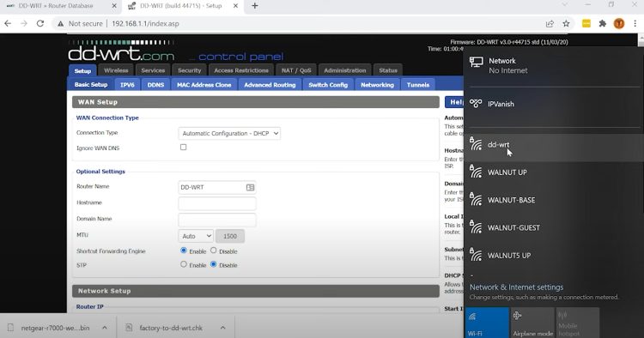Select the WALNUT5 UP Wi-Fi network

554,256
